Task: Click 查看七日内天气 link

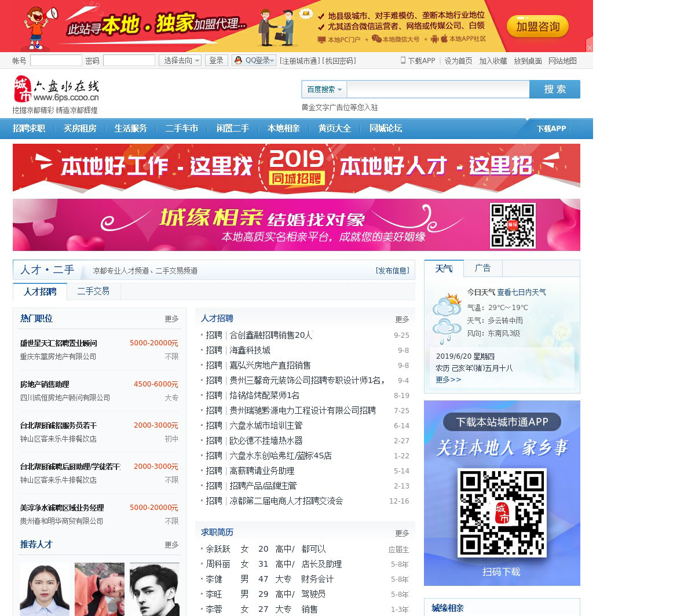Action: click(521, 293)
